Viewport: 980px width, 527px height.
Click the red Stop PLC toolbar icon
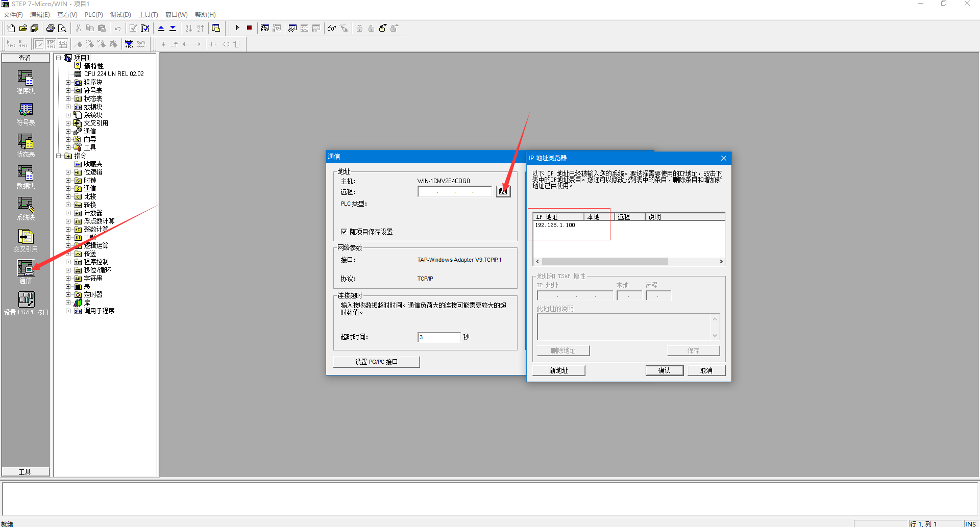point(249,28)
